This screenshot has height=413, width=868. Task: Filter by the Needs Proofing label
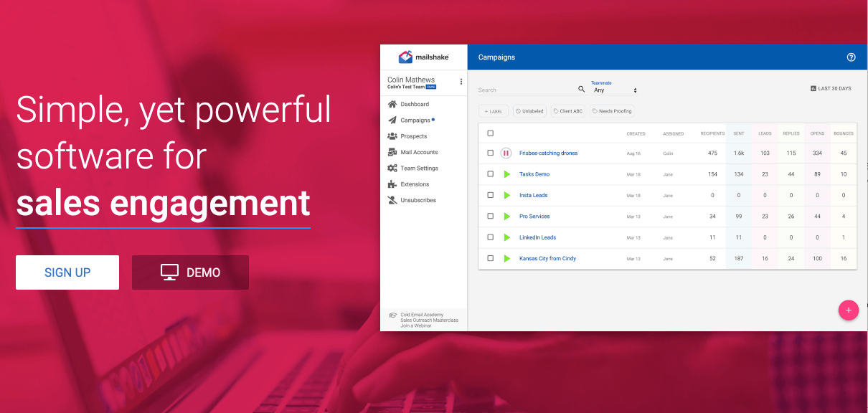[x=612, y=111]
